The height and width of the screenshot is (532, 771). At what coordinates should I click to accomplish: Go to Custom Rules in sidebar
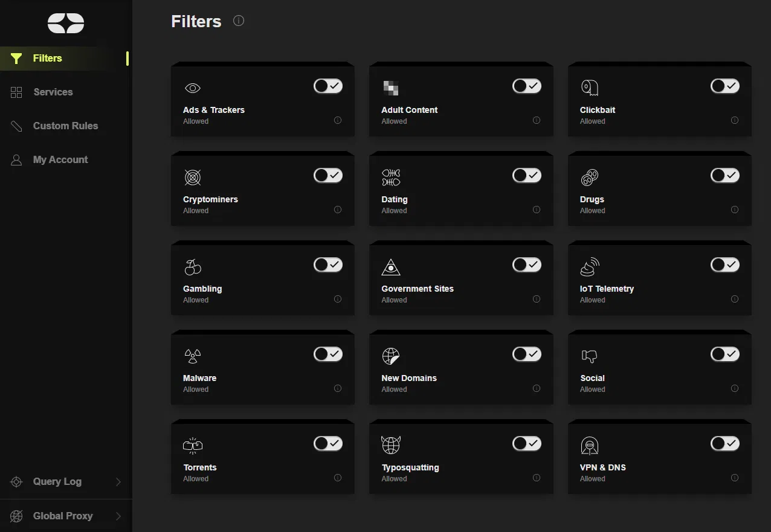pyautogui.click(x=65, y=126)
